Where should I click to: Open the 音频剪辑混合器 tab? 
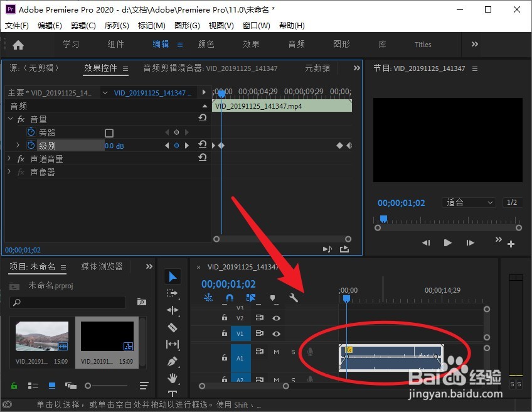click(x=210, y=68)
